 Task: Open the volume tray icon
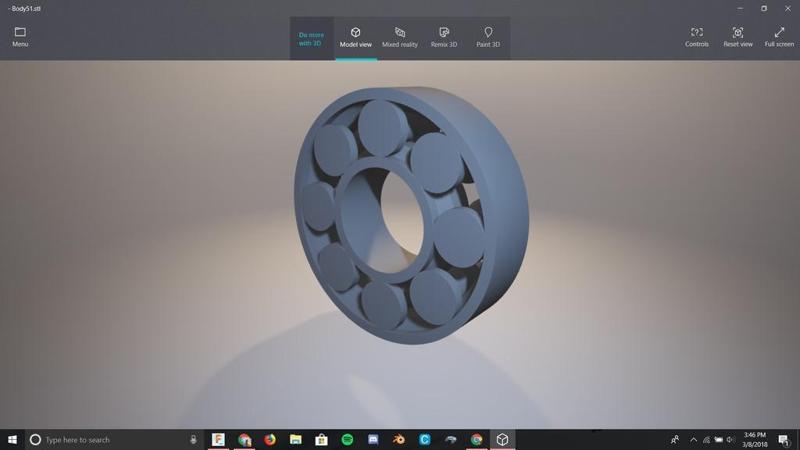coord(731,439)
